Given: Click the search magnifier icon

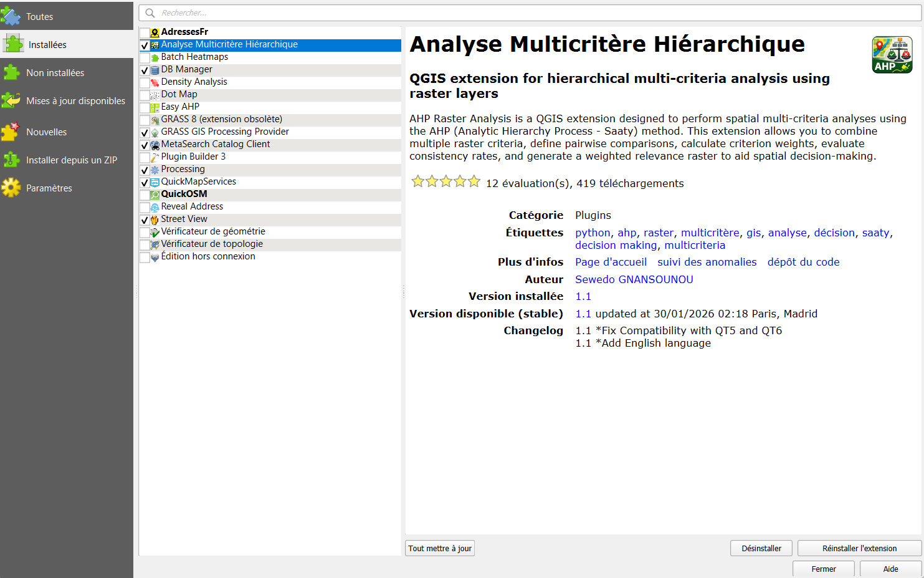Looking at the screenshot, I should pos(150,13).
